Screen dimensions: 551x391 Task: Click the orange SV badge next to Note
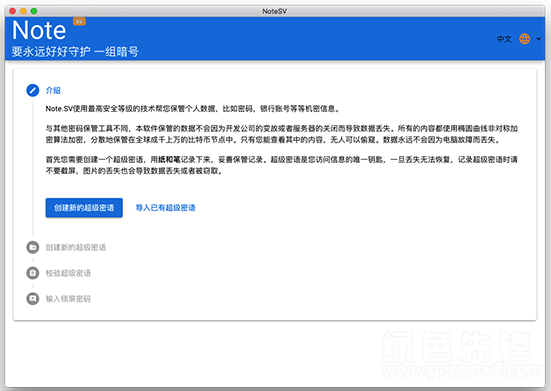(79, 21)
